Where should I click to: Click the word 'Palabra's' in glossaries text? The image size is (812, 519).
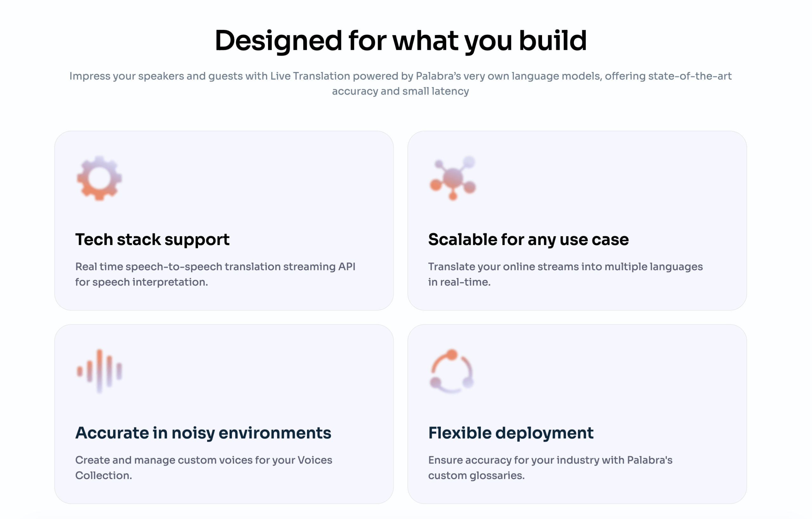[x=650, y=460]
